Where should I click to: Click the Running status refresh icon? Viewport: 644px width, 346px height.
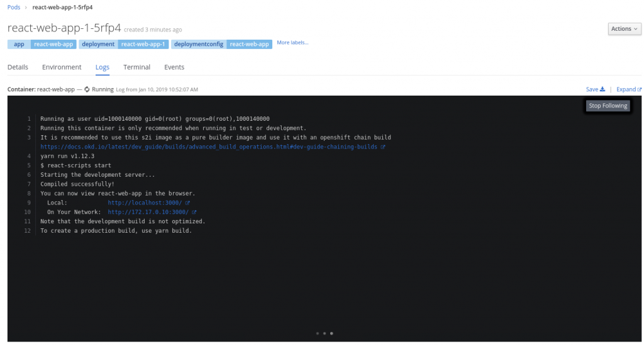click(x=87, y=89)
